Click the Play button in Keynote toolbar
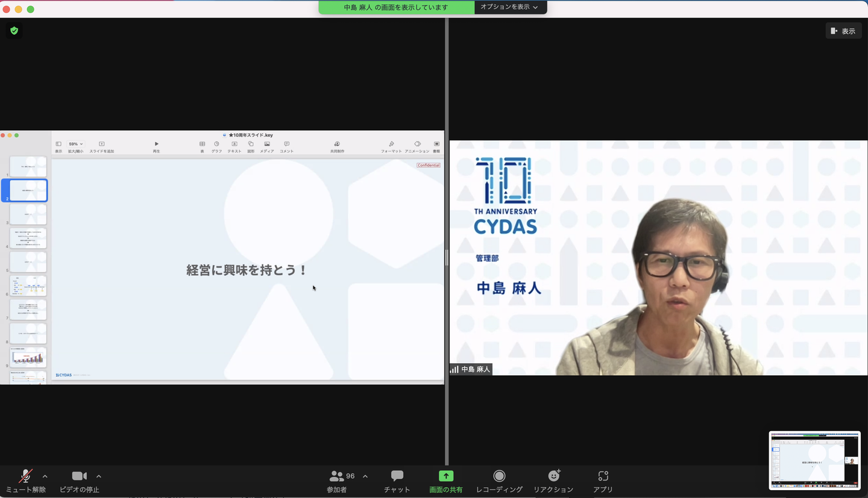 (156, 145)
